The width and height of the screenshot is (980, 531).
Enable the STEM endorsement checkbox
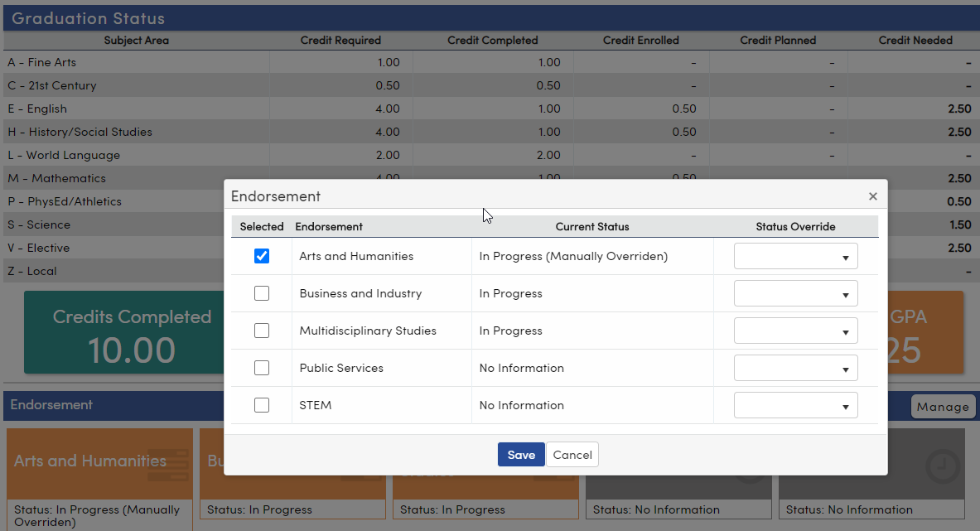pos(262,405)
